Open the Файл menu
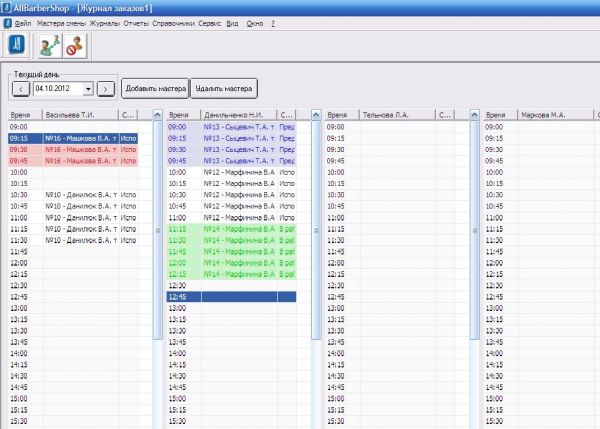Screen dimensions: 600x429 (x=23, y=21)
